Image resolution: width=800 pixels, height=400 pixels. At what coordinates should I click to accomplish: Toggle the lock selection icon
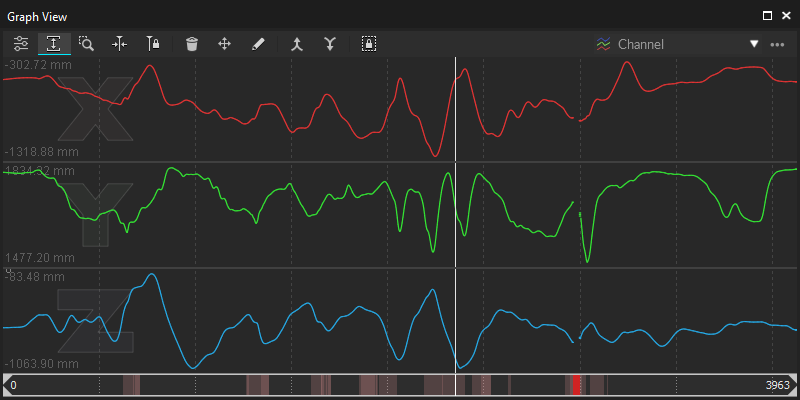tap(369, 44)
